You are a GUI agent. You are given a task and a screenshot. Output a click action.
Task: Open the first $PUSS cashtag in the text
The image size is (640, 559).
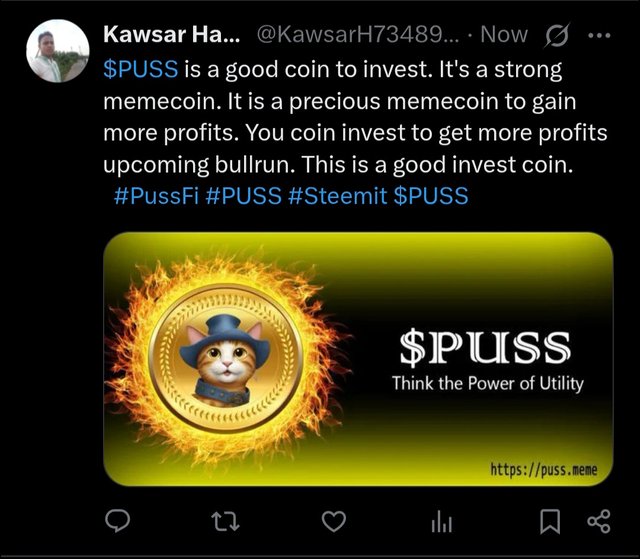141,69
